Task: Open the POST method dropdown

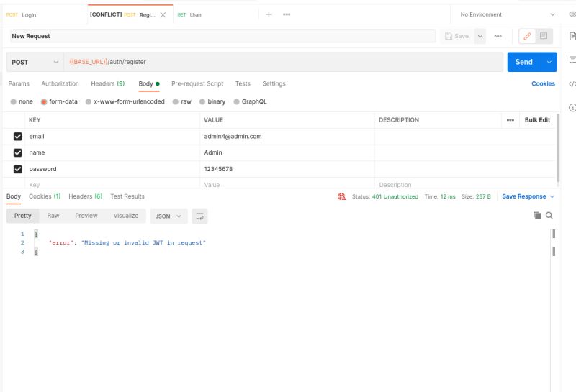Action: (35, 62)
